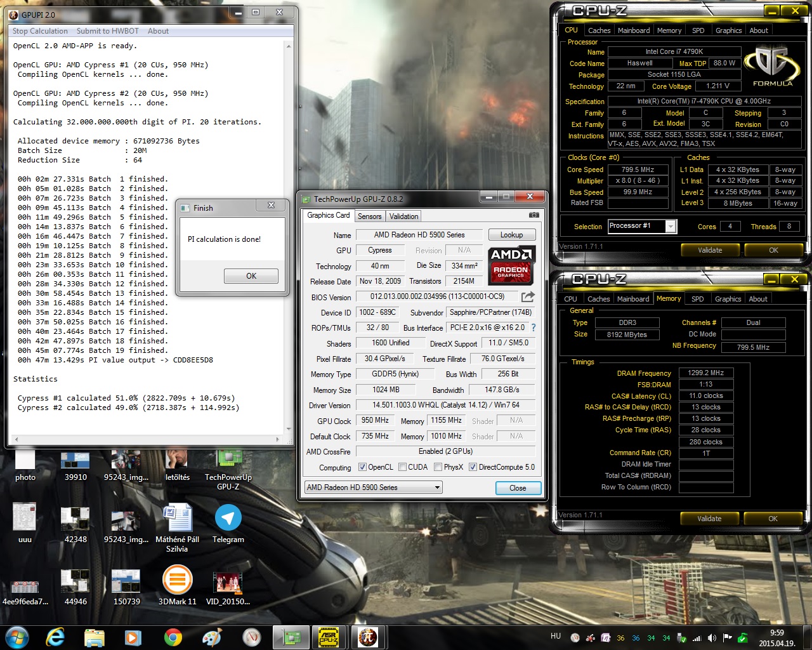Image resolution: width=812 pixels, height=650 pixels.
Task: Click OK in the Finish dialog
Action: tap(251, 276)
